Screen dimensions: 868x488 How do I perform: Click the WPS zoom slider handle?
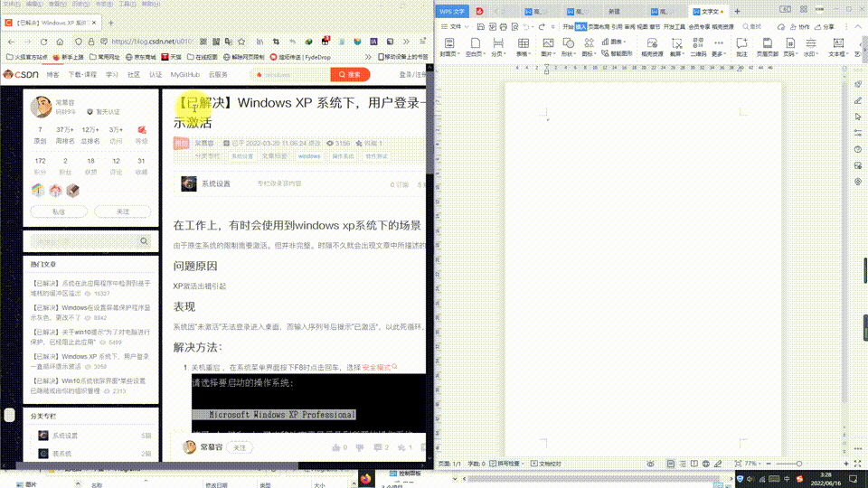(798, 464)
